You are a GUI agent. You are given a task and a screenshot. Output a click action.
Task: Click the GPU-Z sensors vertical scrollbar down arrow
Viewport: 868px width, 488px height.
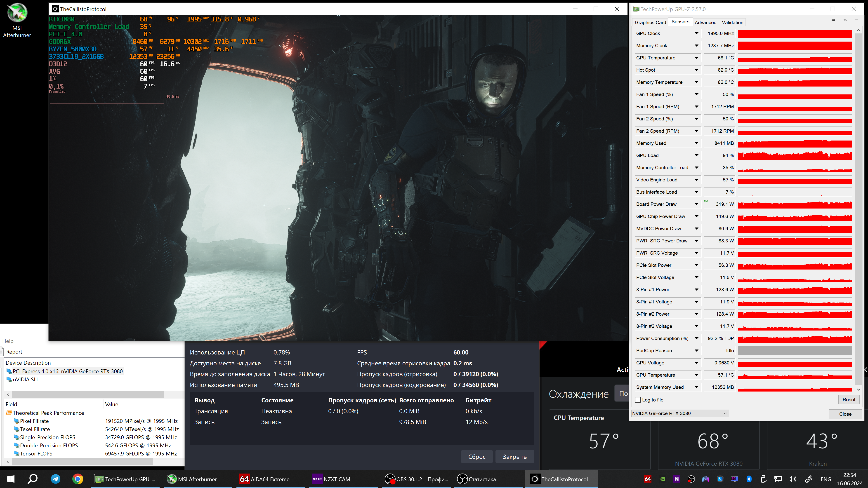tap(858, 389)
